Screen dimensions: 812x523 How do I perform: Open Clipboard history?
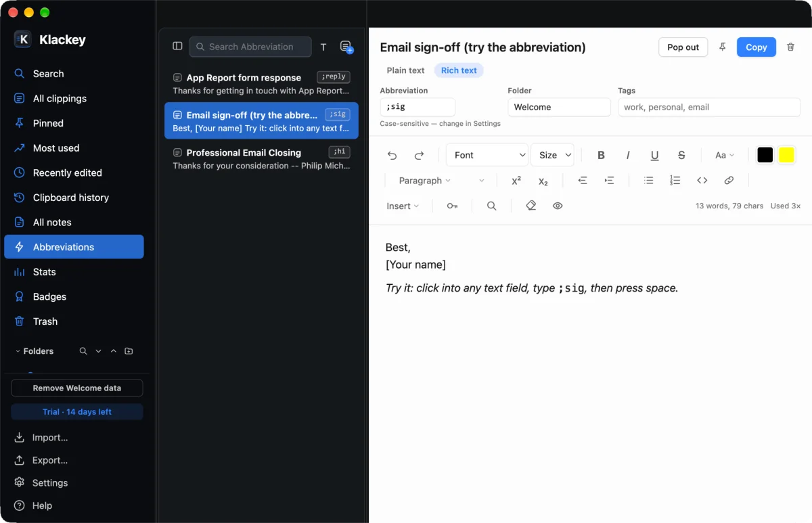(x=74, y=198)
